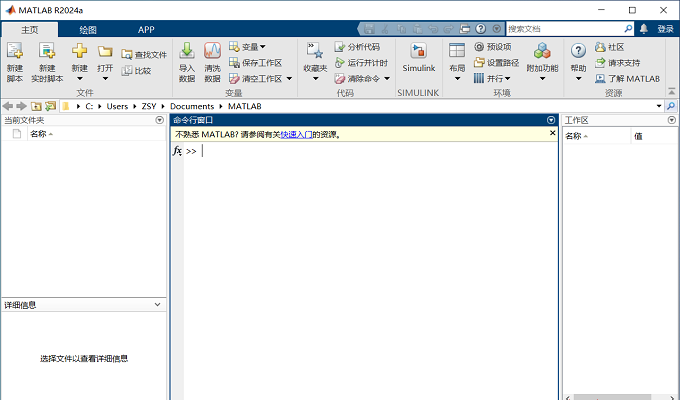Click 分析代码 (Analyze Code)
The image size is (680, 400).
pos(357,46)
